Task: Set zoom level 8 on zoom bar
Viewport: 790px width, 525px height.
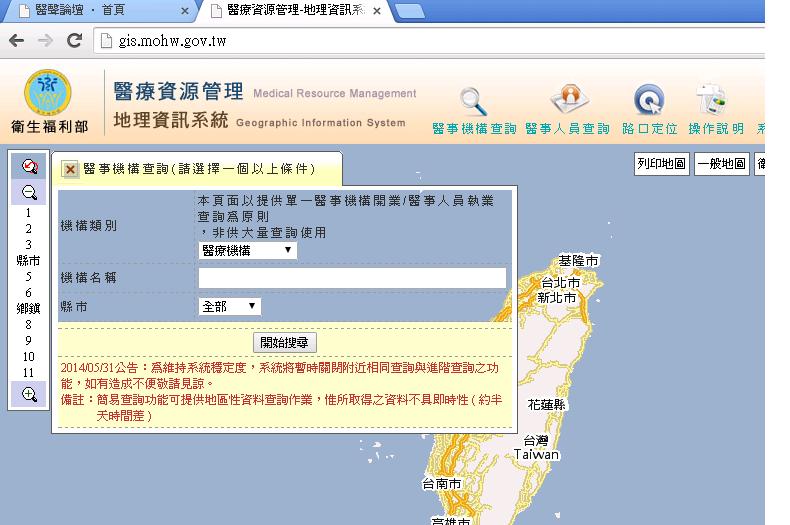Action: (x=29, y=324)
